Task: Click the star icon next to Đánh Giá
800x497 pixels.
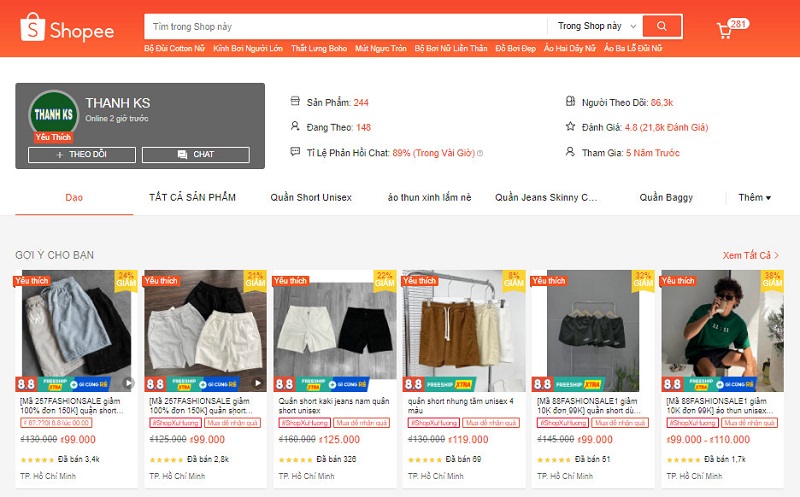Action: 570,127
